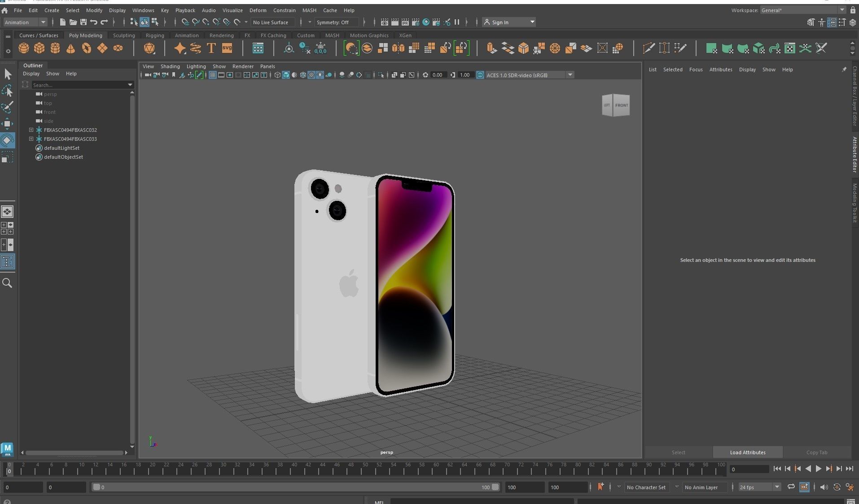
Task: Click the Center Pivot shelf icon
Action: (x=289, y=48)
